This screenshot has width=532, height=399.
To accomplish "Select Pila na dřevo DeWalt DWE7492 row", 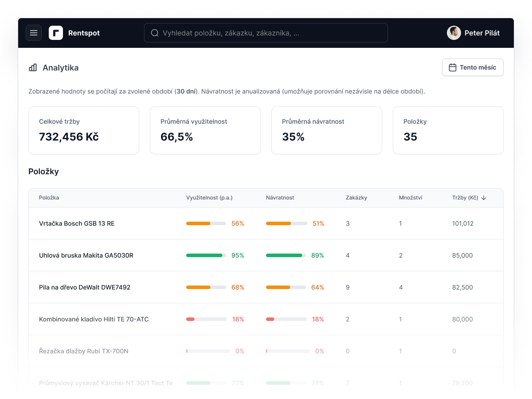I will click(x=266, y=287).
